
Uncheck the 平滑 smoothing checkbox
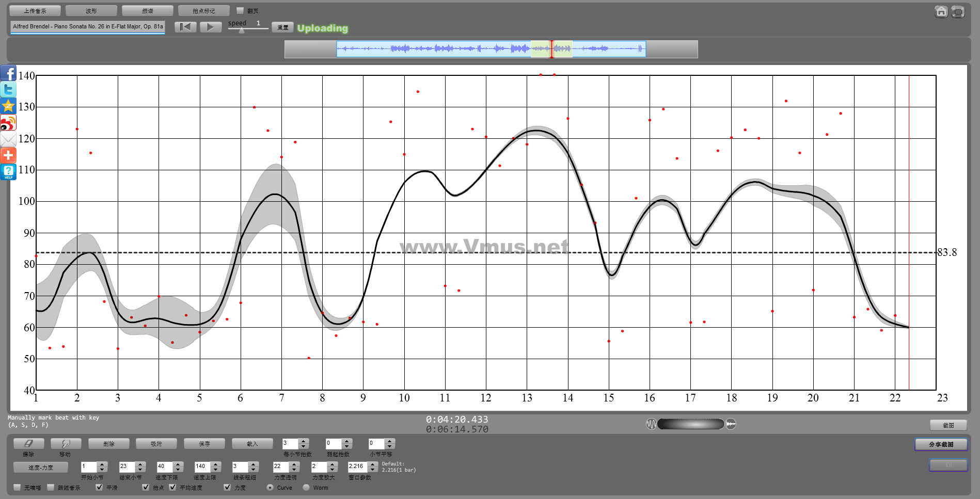(99, 487)
